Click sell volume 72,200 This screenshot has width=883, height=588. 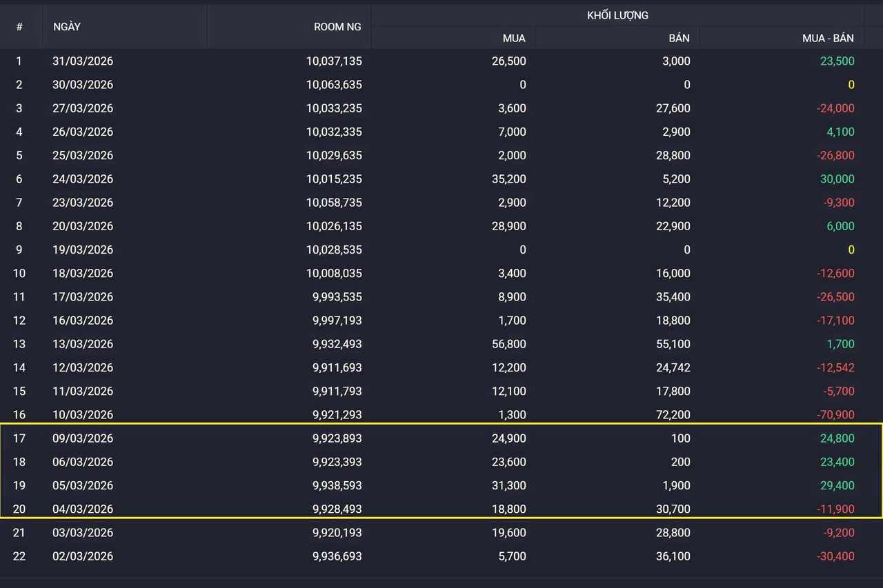point(673,414)
